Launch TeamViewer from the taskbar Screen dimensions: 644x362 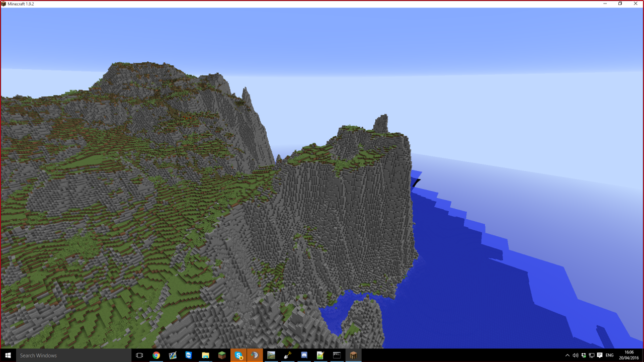coord(188,355)
